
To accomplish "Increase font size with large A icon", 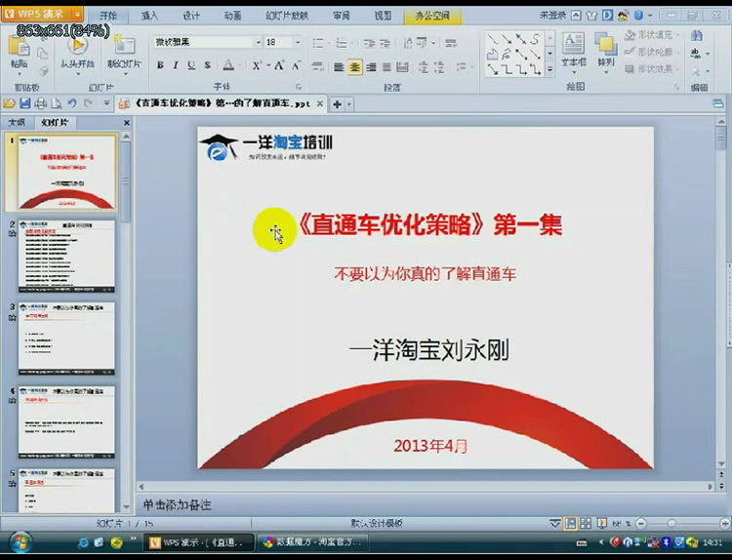I will coord(279,65).
